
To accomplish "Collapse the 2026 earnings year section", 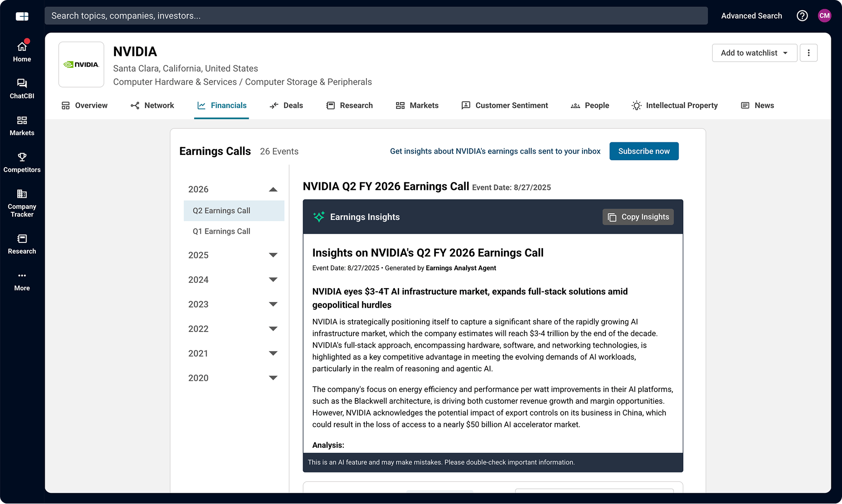I will point(273,189).
